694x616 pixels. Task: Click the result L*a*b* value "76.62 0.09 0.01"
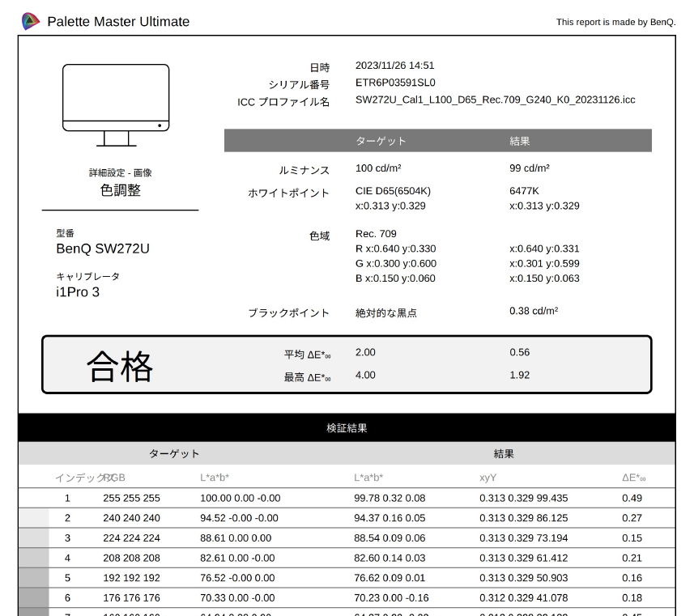(x=390, y=578)
